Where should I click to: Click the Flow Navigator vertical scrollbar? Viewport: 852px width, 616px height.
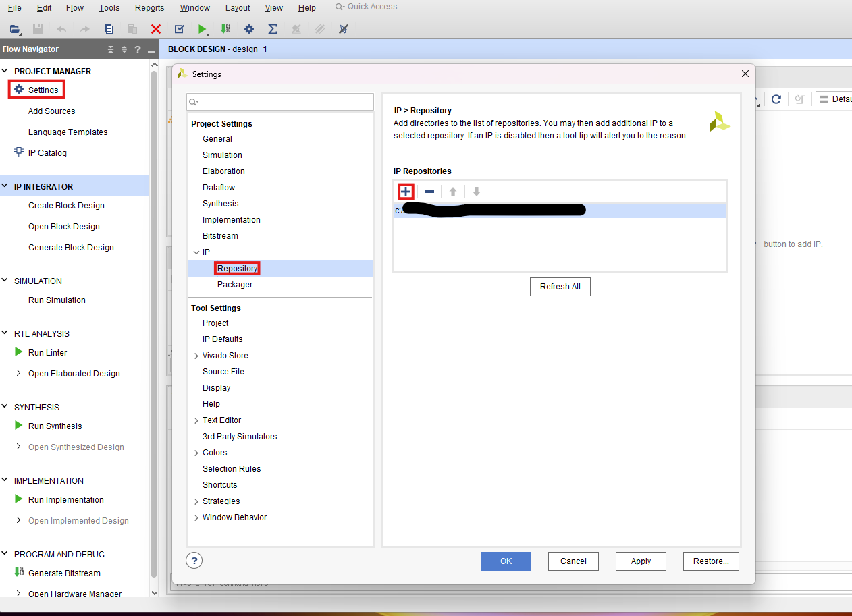click(x=154, y=324)
